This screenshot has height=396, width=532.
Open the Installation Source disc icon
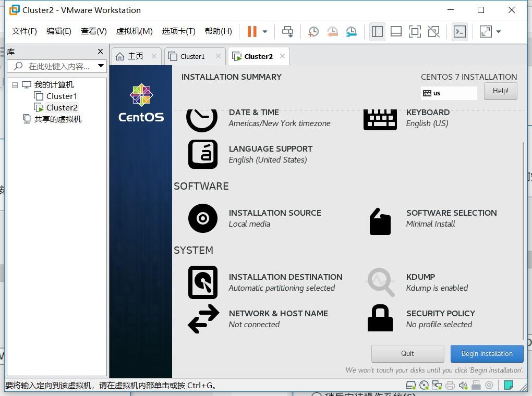click(x=203, y=218)
